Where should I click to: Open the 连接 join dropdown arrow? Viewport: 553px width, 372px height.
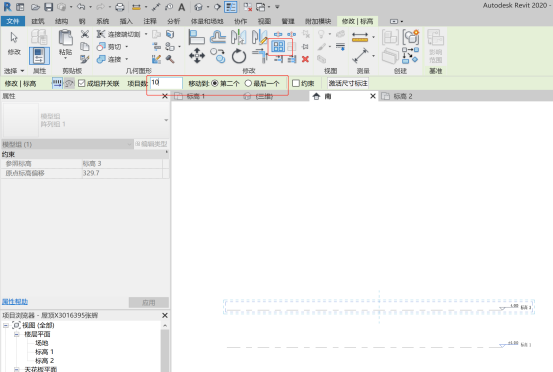click(126, 59)
